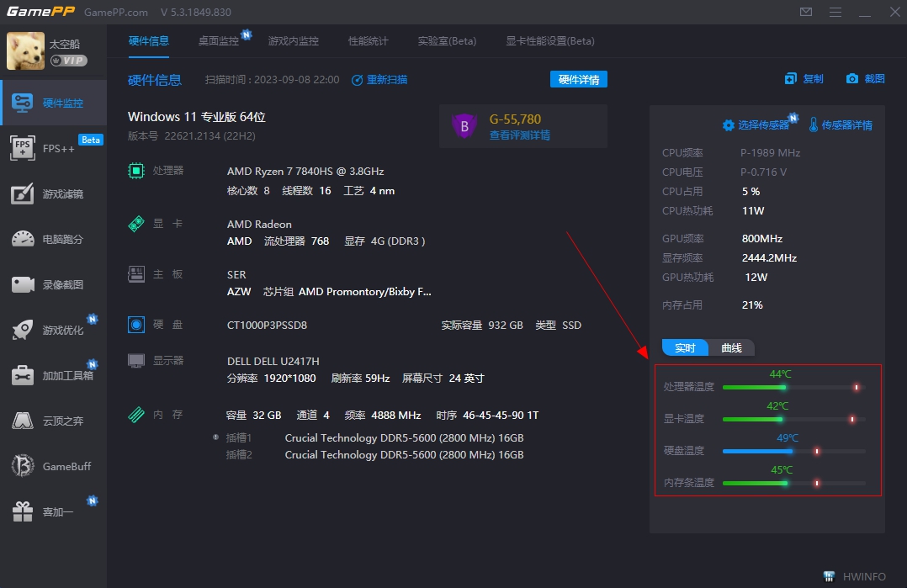Click the 显卡温度 temperature bar
This screenshot has width=907, height=588.
pyautogui.click(x=793, y=419)
